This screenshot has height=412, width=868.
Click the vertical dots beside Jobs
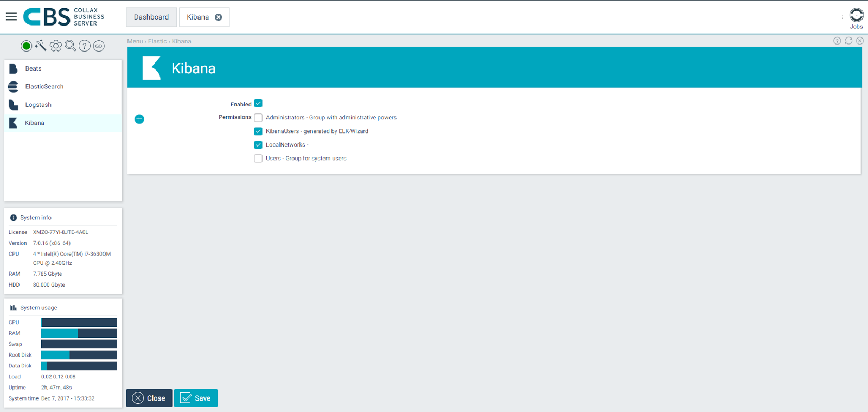click(x=843, y=17)
